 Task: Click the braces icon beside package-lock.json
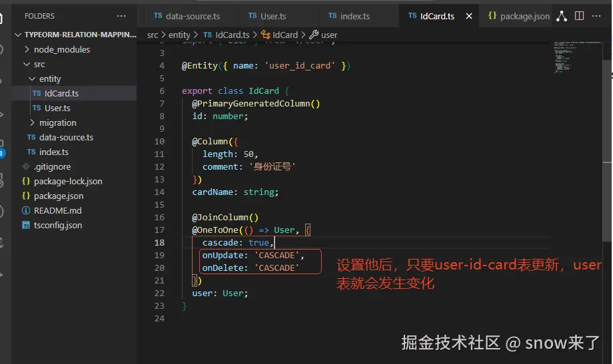[x=26, y=181]
